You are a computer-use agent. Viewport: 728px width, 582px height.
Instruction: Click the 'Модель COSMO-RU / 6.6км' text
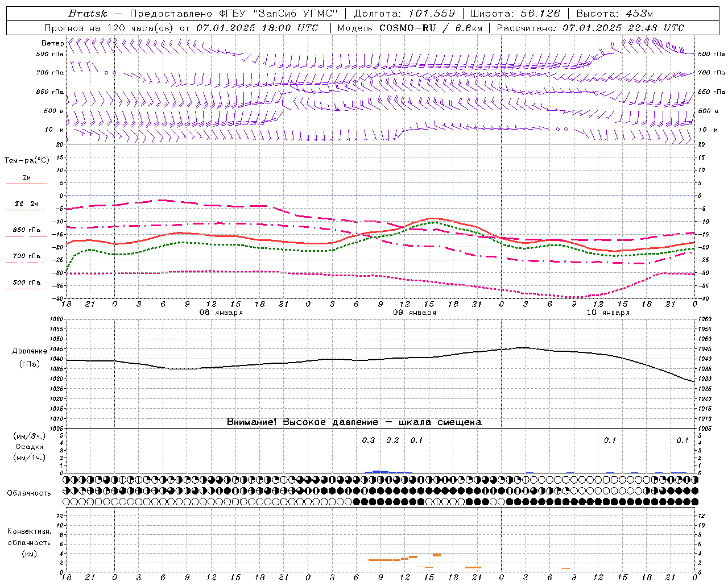tap(410, 28)
